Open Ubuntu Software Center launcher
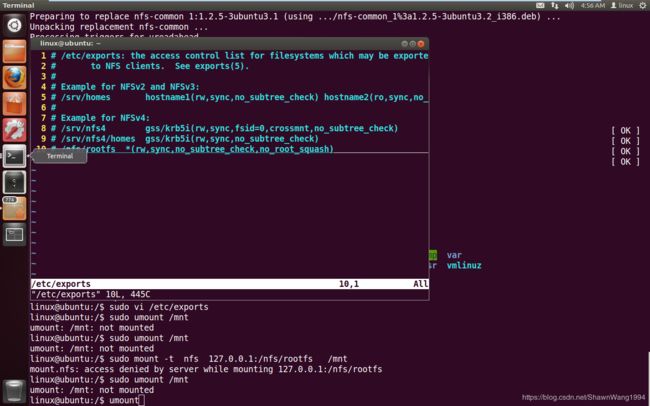 pos(14,104)
